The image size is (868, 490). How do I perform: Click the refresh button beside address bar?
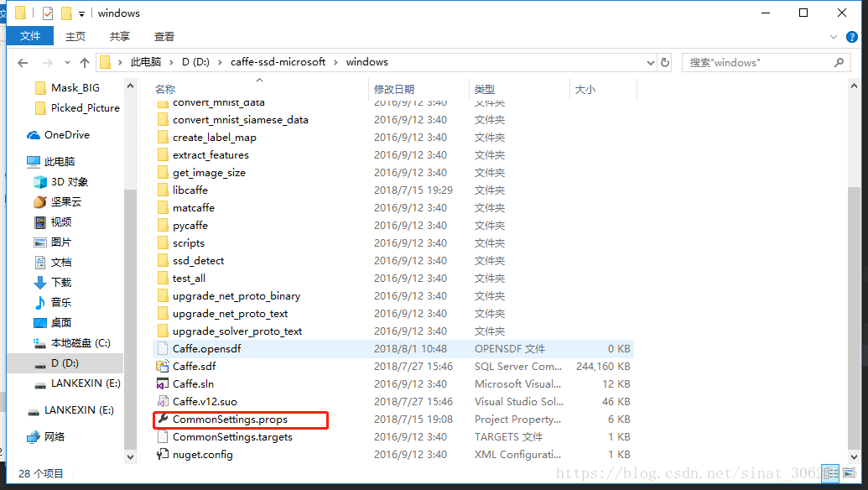click(x=665, y=62)
